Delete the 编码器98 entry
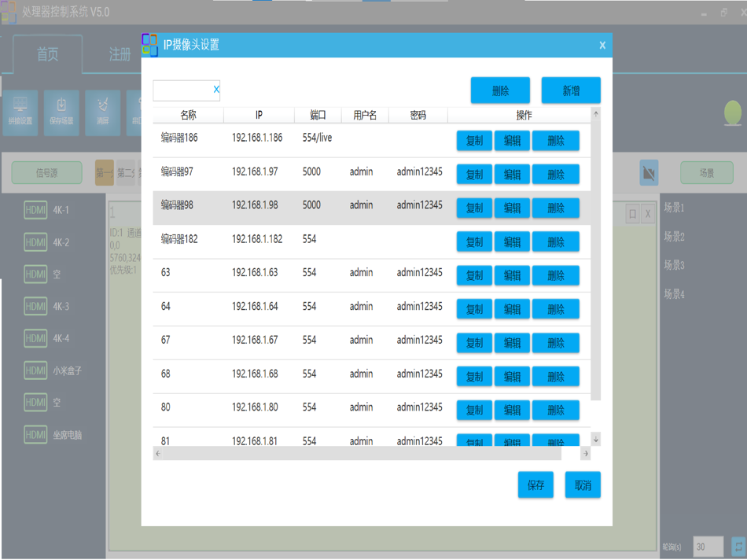This screenshot has height=560, width=747. point(555,208)
